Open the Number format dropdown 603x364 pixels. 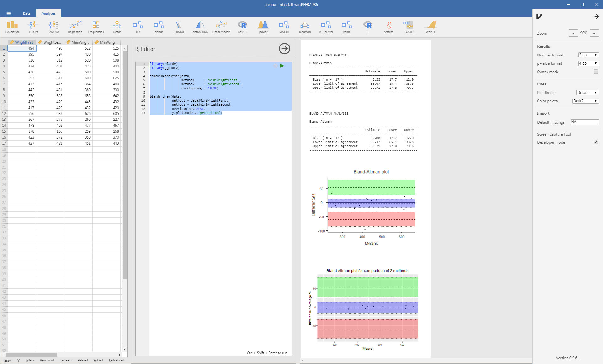588,55
